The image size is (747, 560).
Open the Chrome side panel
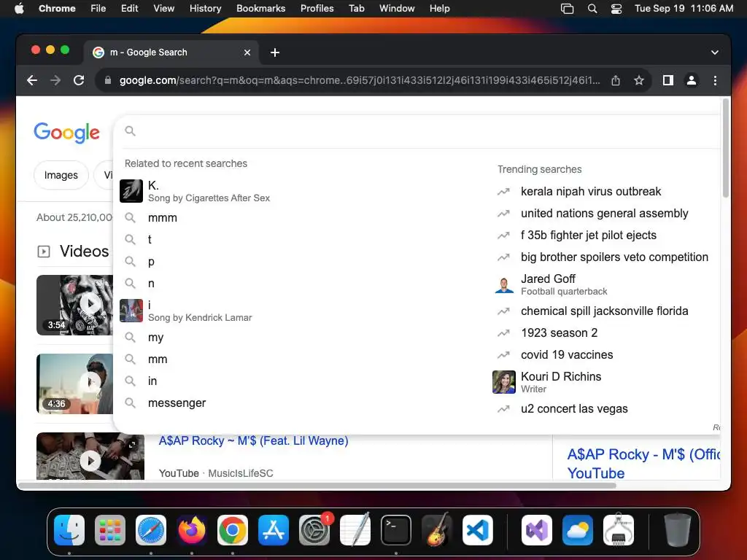pyautogui.click(x=668, y=80)
